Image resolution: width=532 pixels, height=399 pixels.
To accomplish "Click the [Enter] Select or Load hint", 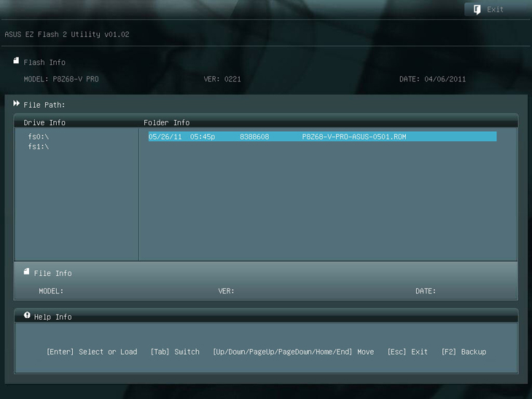I will coord(92,352).
